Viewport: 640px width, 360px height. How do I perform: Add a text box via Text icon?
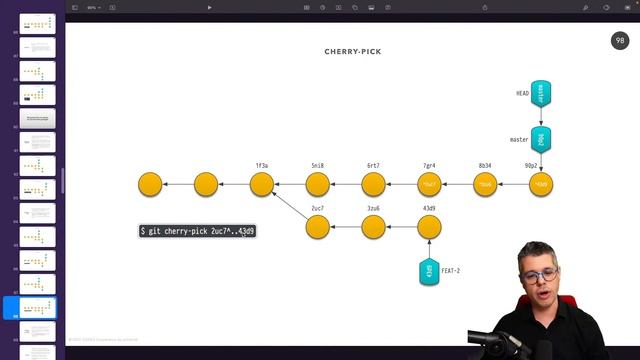tap(339, 7)
